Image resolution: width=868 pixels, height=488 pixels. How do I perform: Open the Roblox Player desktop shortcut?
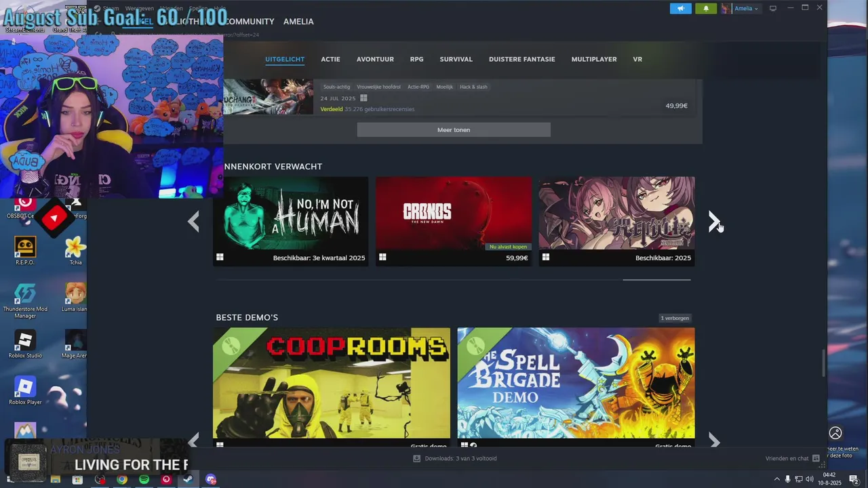coord(25,391)
